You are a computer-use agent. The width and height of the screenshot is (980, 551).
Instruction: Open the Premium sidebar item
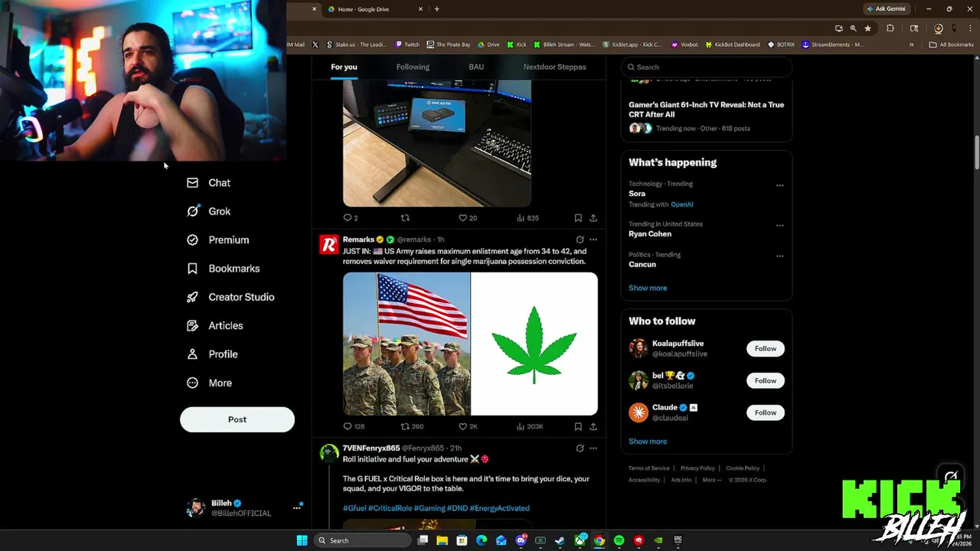click(x=218, y=240)
